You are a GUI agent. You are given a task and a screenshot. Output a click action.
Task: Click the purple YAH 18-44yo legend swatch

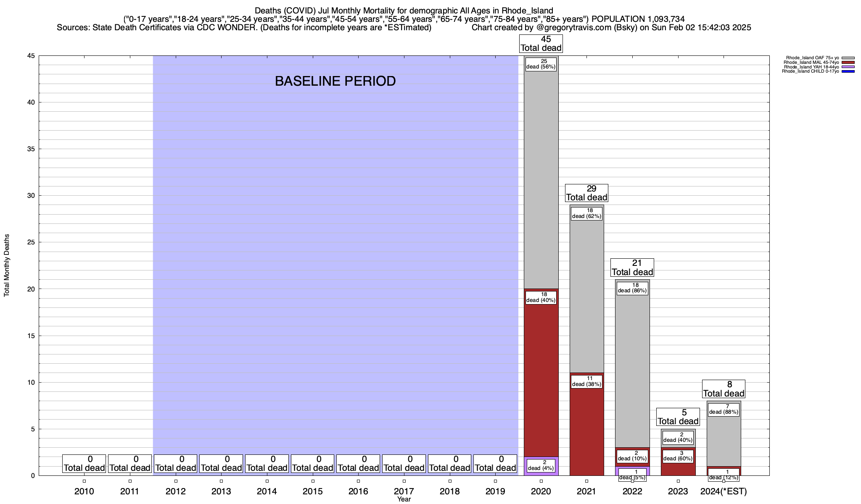pos(848,67)
